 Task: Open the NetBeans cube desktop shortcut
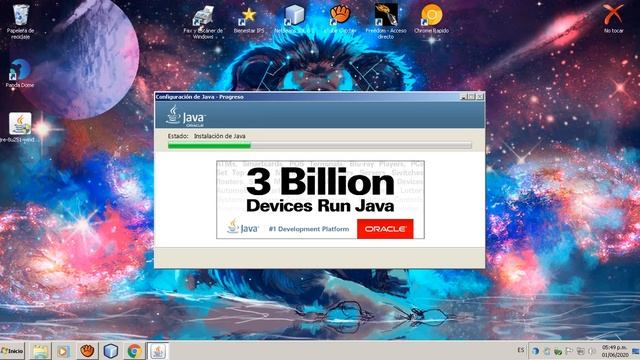pyautogui.click(x=295, y=19)
